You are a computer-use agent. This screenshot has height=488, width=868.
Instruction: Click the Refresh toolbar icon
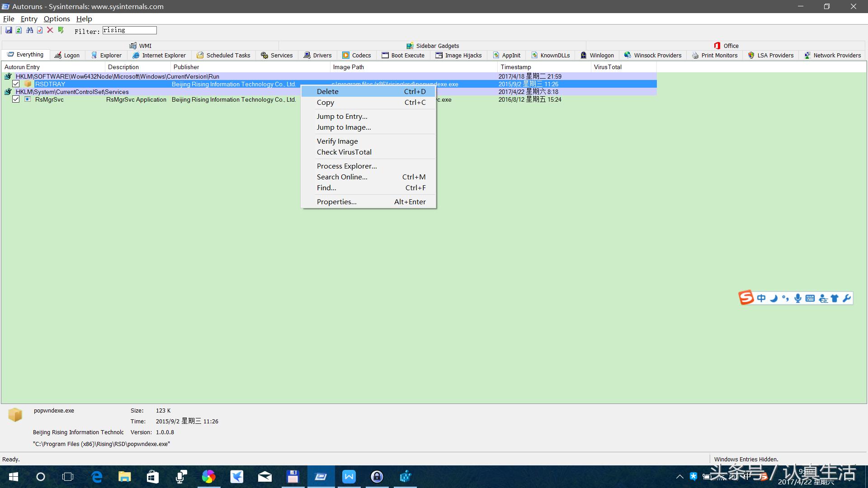coord(19,30)
